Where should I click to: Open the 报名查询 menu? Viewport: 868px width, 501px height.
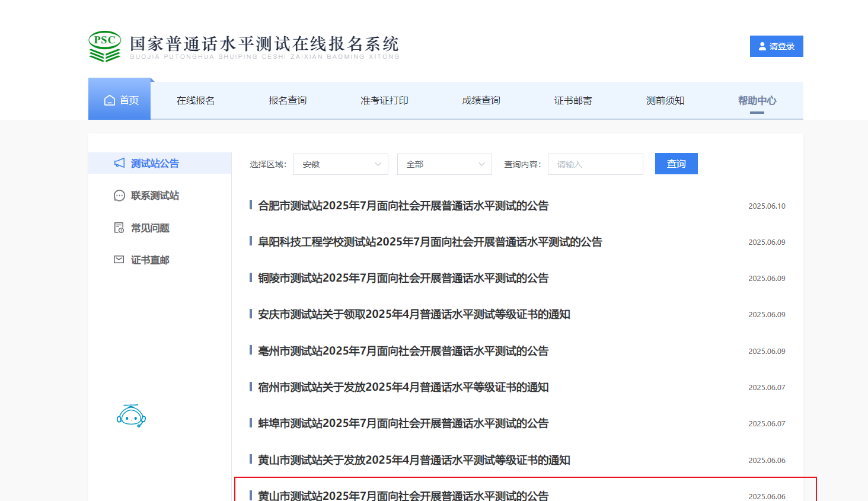pyautogui.click(x=288, y=100)
